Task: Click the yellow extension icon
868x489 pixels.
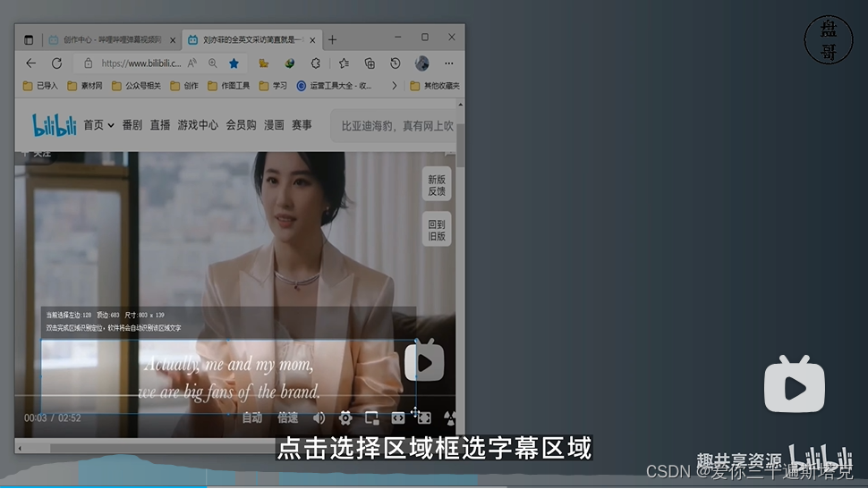Action: (x=263, y=63)
